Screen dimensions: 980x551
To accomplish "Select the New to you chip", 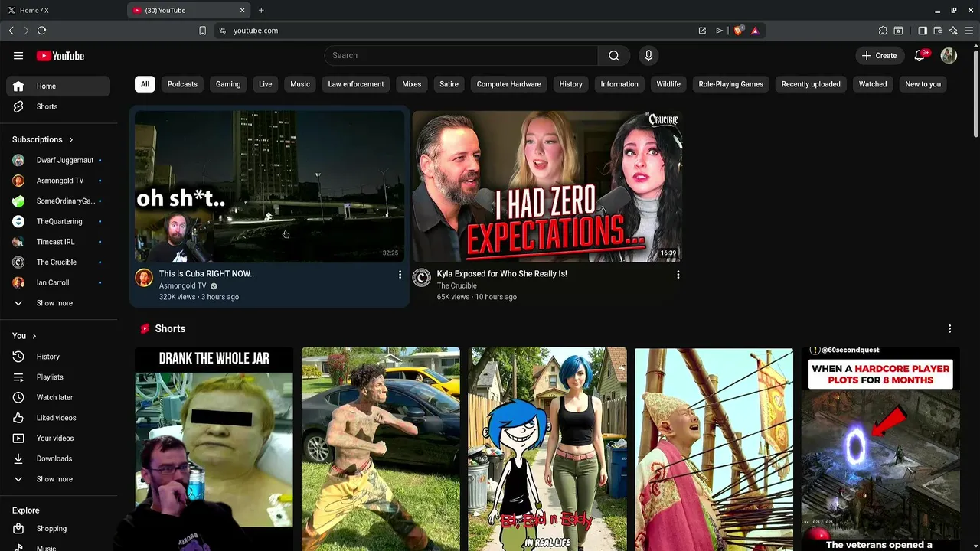I will pyautogui.click(x=923, y=84).
